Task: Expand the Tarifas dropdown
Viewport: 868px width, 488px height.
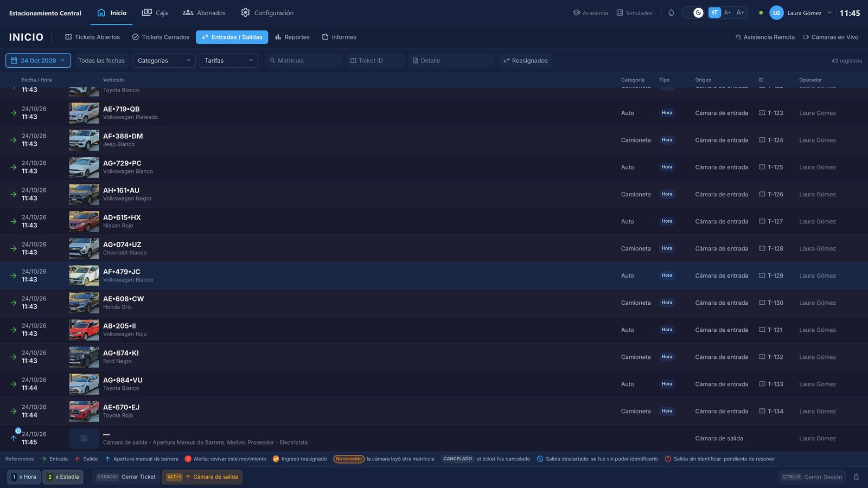Action: pos(229,60)
